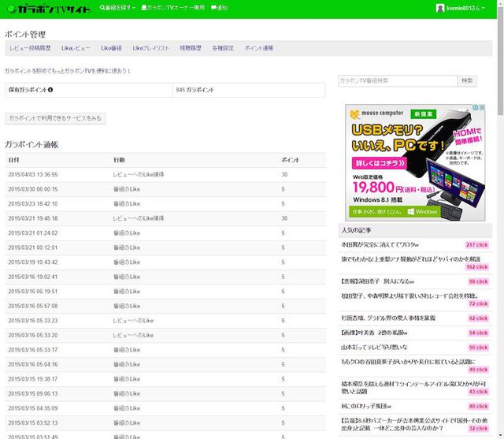
Task: Click the ガラポイントで利用できるサービスをみる button
Action: pos(55,118)
